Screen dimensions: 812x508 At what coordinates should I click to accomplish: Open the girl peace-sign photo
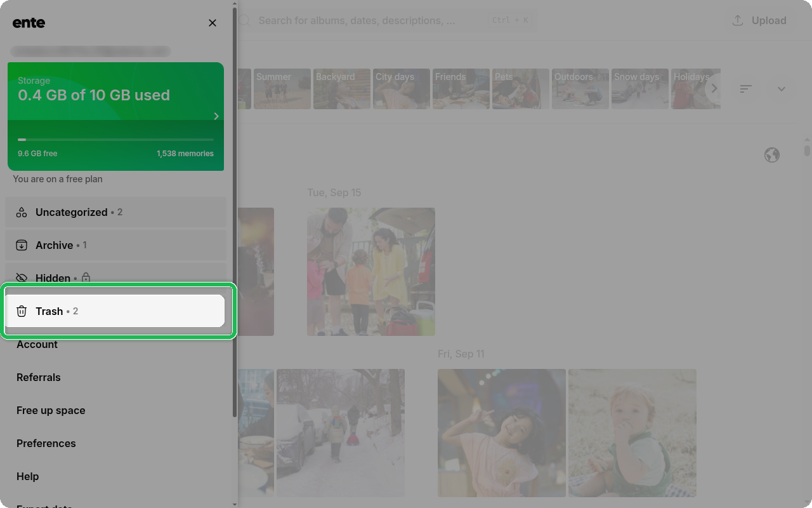pyautogui.click(x=502, y=433)
